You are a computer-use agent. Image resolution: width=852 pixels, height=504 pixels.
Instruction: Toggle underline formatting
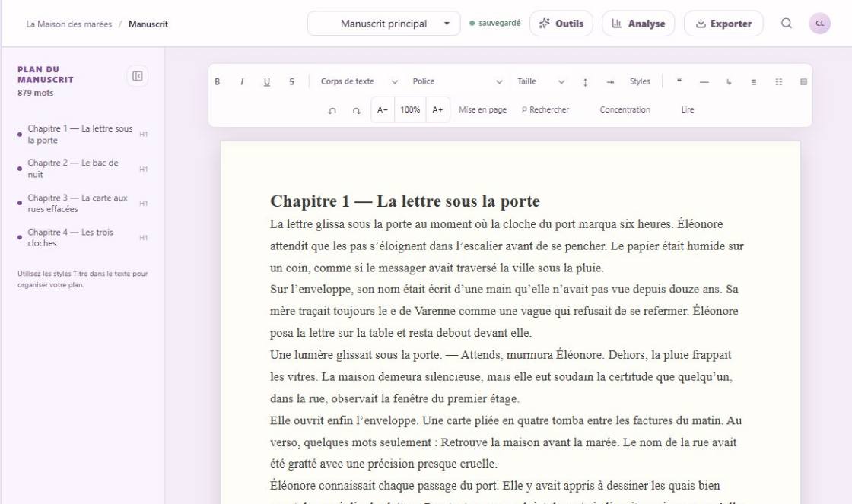coord(267,81)
